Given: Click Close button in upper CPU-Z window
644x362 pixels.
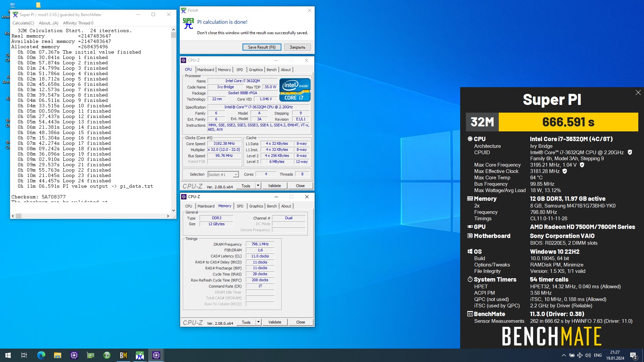Looking at the screenshot, I should click(x=300, y=186).
